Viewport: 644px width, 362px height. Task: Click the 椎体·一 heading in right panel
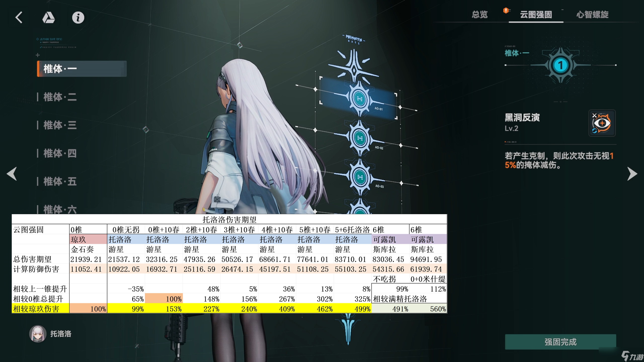click(517, 53)
